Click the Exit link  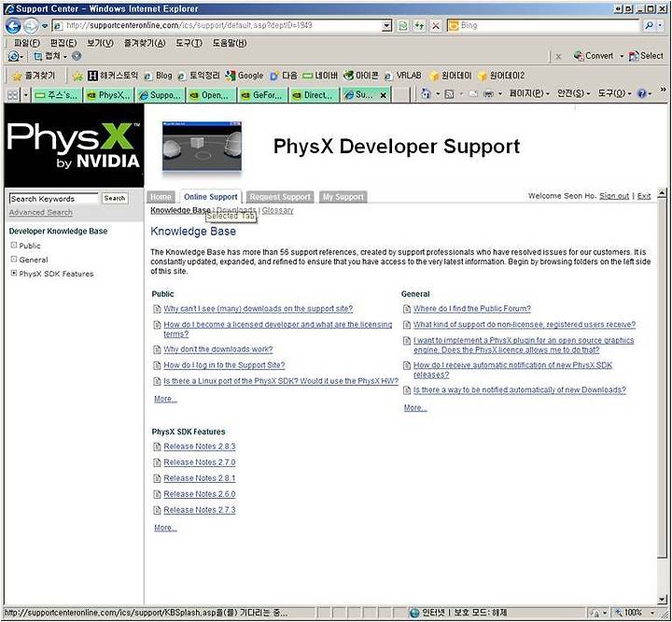click(644, 196)
